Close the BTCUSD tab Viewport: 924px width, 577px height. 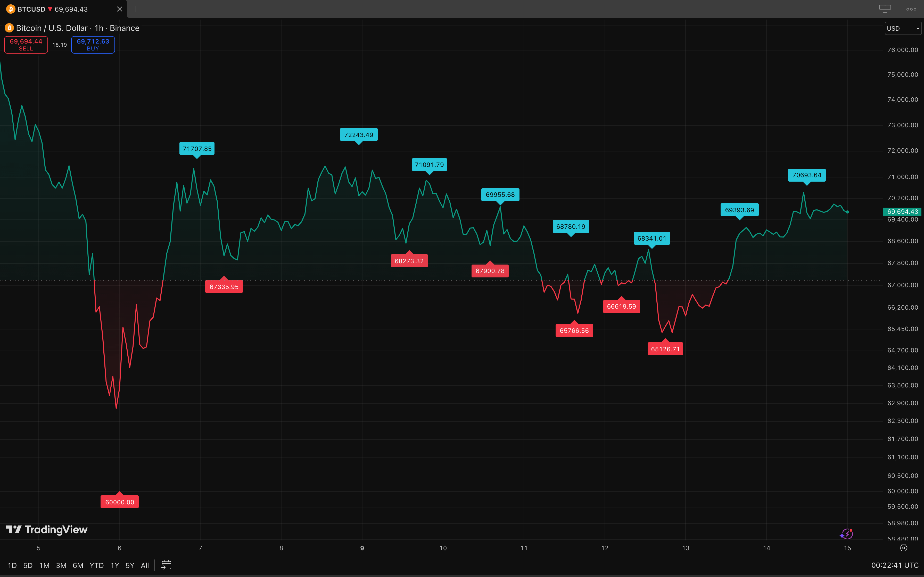[x=120, y=9]
